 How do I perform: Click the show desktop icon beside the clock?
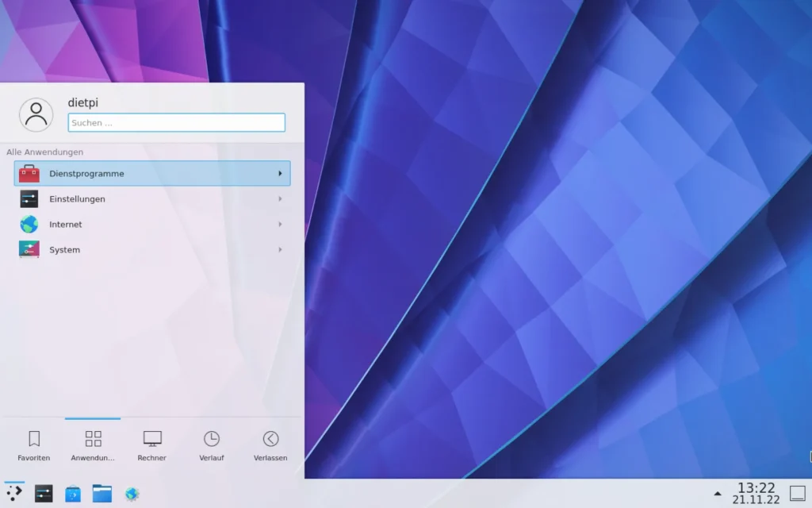[x=797, y=493]
